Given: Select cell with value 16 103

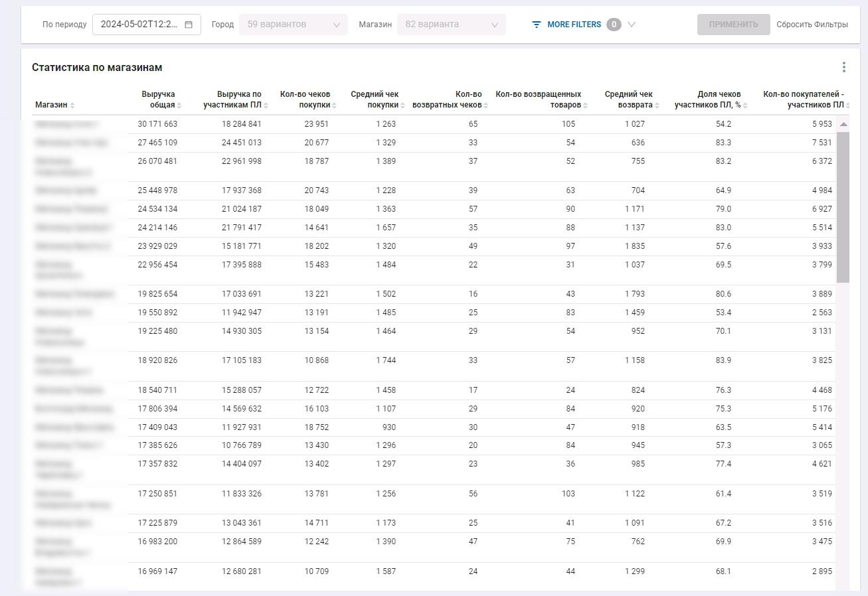Looking at the screenshot, I should 317,409.
